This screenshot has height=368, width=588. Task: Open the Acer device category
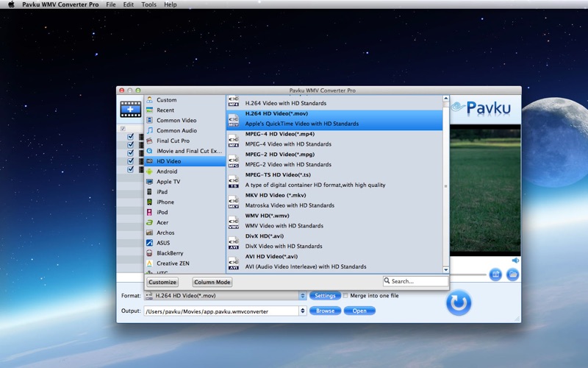[185, 222]
